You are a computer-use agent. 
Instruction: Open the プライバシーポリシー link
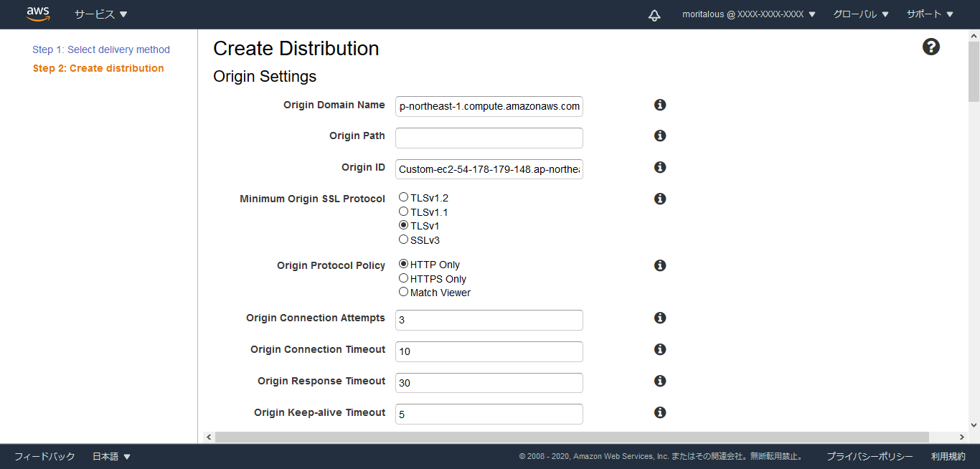[870, 456]
